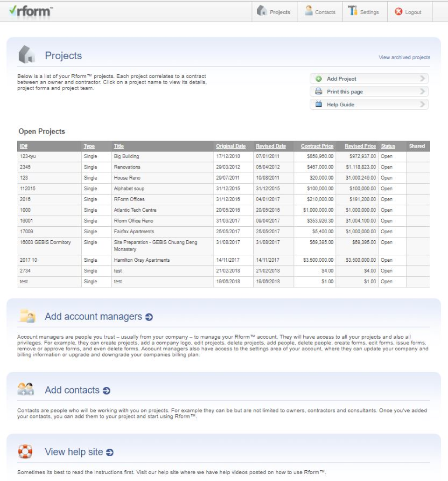Switch to the Contacts section
Viewport: 448px width, 481px height.
tap(325, 12)
